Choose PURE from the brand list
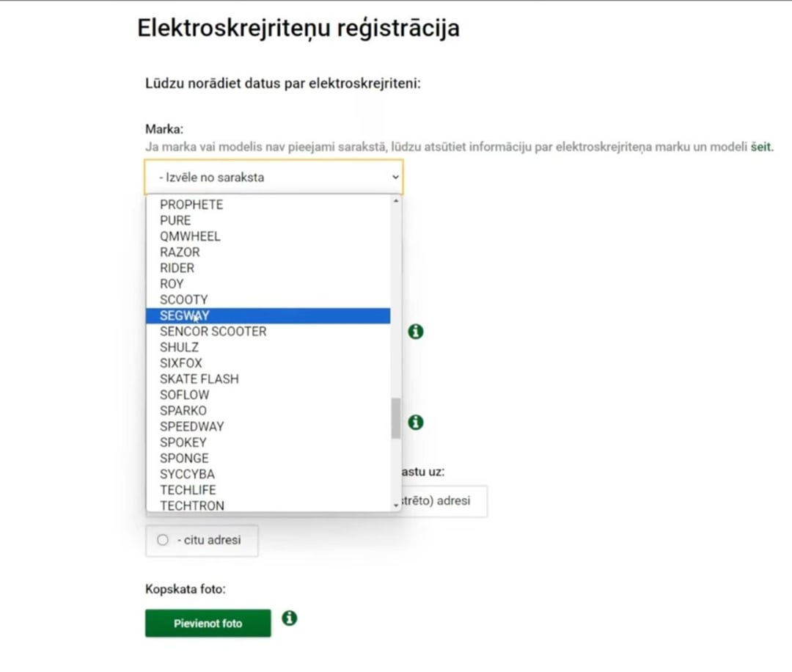Image resolution: width=792 pixels, height=672 pixels. 175,220
